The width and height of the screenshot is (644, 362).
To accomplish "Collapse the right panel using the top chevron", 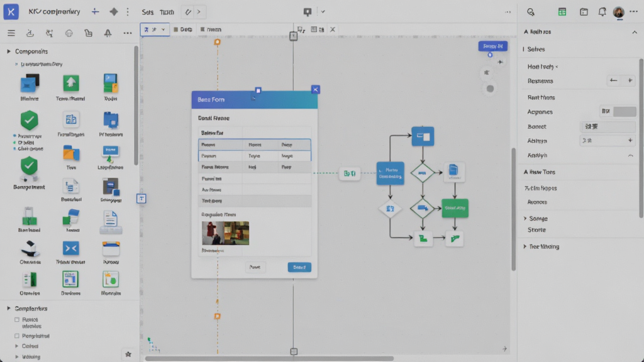I will 635,32.
